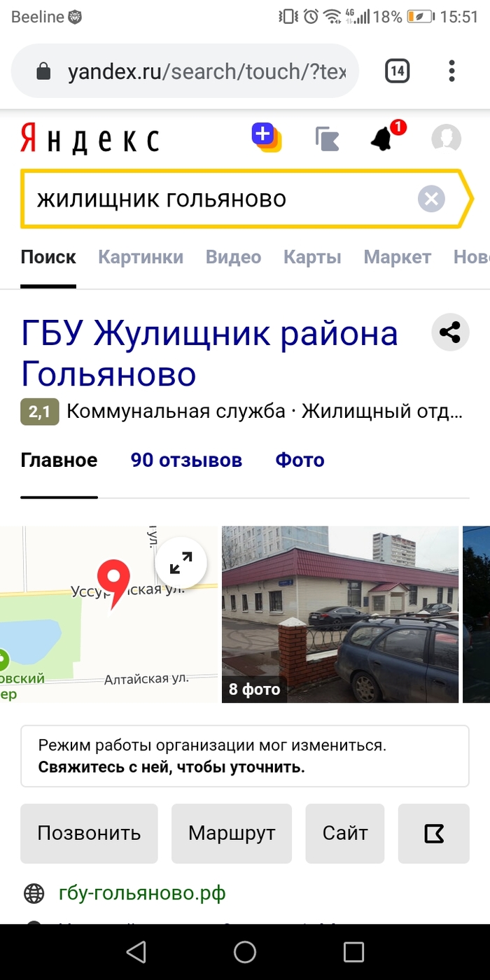Screen dimensions: 490x980
Task: Switch to the Видео search tab
Action: (x=233, y=257)
